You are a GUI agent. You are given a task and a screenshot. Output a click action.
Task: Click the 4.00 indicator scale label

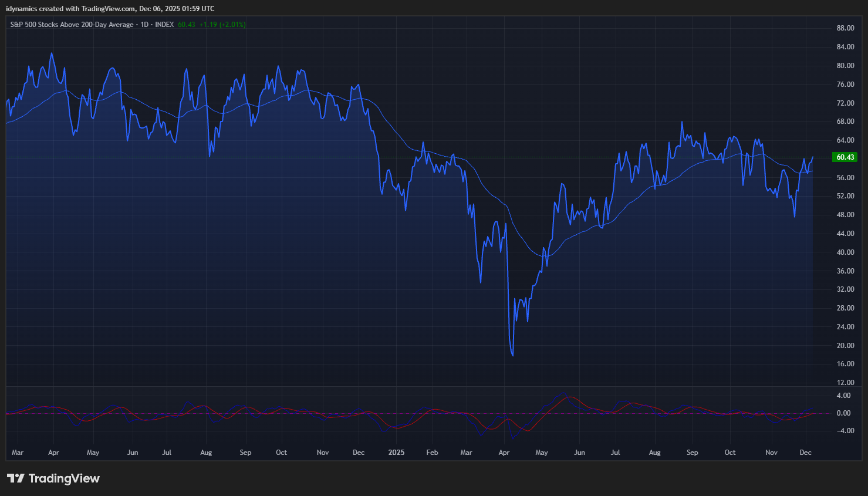point(843,396)
